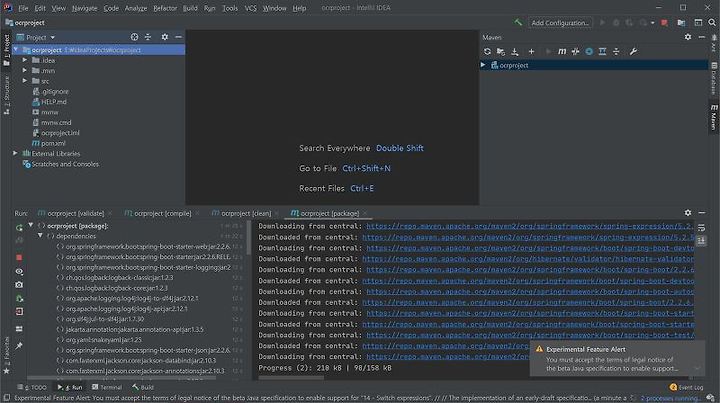The image size is (720, 403).
Task: Click the green Build Project hammer icon
Action: (x=518, y=22)
